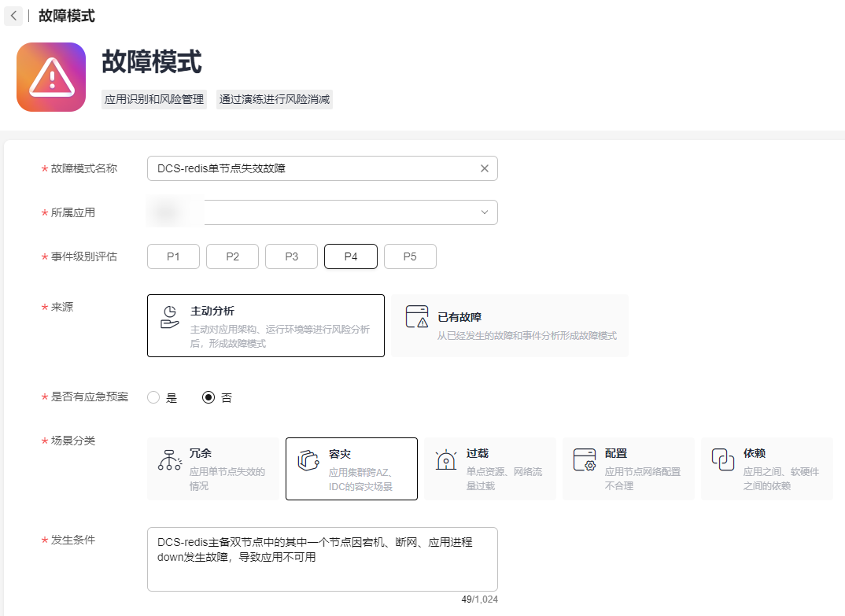The height and width of the screenshot is (616, 845).
Task: Choose 已有故障 source card
Action: 511,326
